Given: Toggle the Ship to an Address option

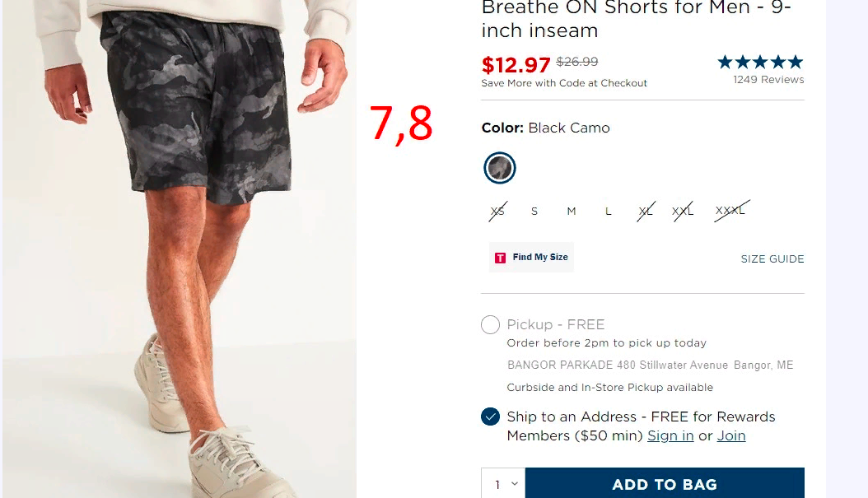Looking at the screenshot, I should (x=490, y=417).
